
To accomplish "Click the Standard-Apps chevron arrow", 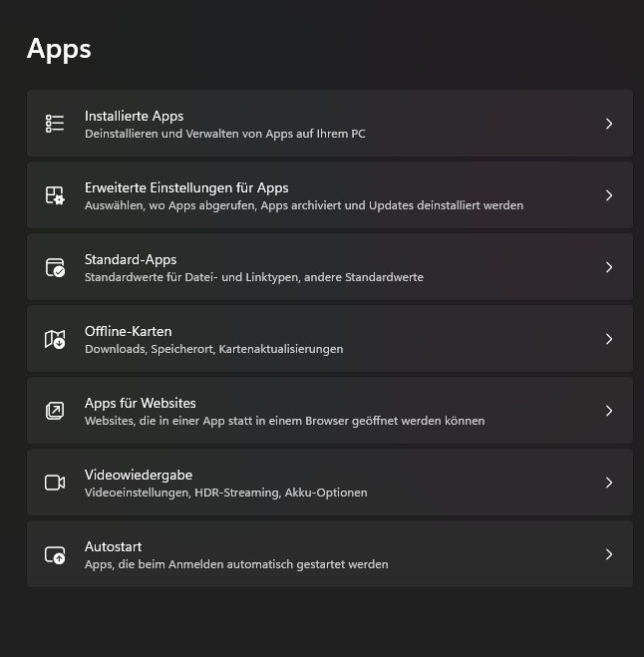I will pos(608,267).
